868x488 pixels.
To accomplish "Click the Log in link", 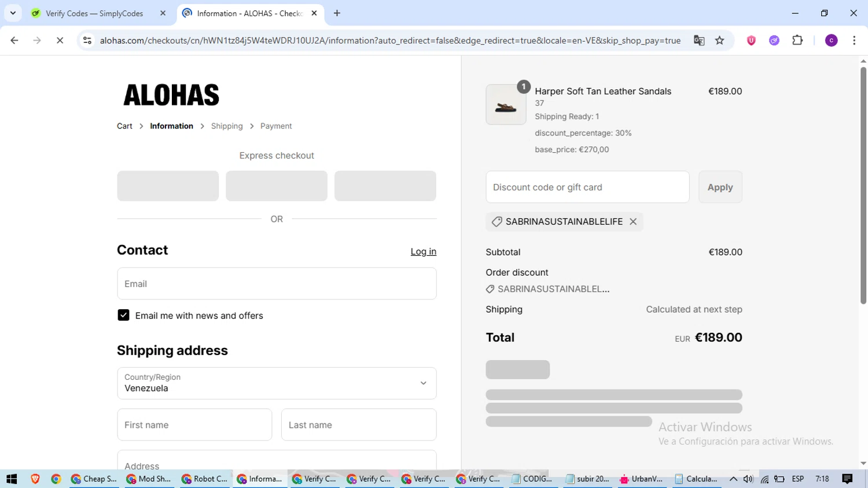I will (x=424, y=252).
